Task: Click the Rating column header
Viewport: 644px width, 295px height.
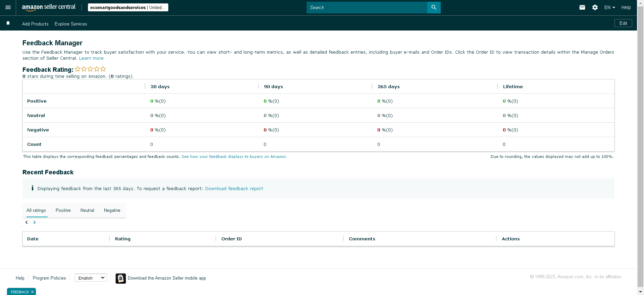Action: tap(123, 239)
